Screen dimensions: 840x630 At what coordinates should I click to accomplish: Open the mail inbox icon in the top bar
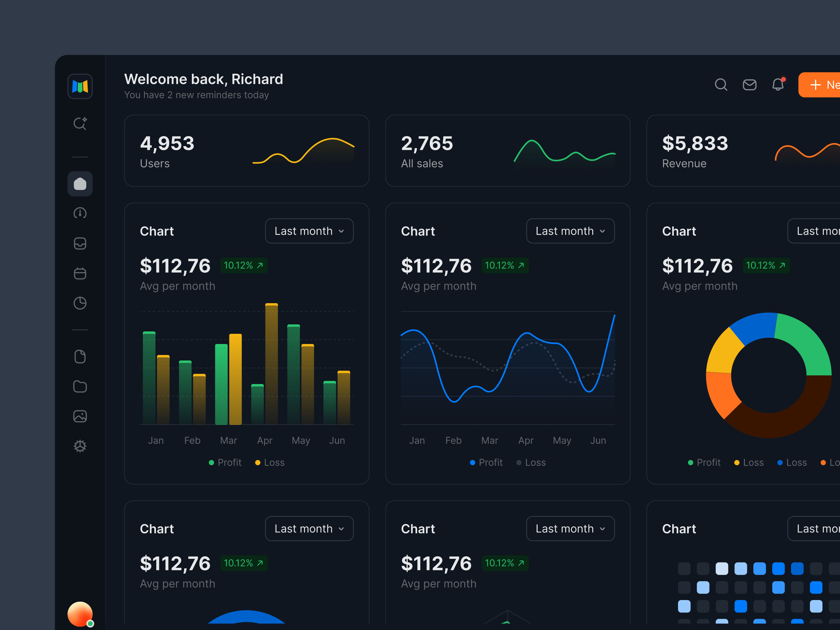tap(750, 85)
